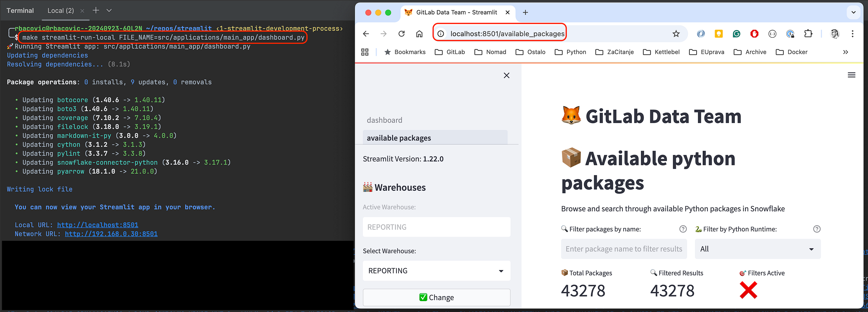Open the yellow notes extension icon
Viewport: 868px width, 312px height.
click(x=719, y=34)
